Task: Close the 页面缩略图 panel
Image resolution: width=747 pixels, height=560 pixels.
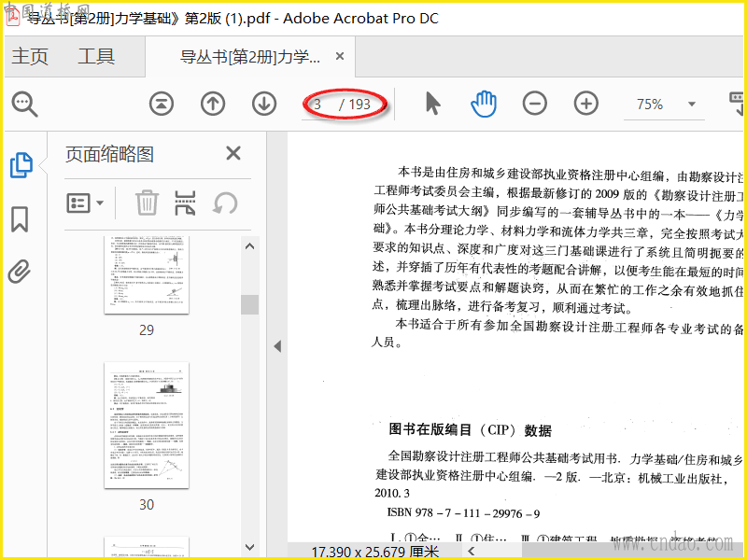Action: point(233,153)
